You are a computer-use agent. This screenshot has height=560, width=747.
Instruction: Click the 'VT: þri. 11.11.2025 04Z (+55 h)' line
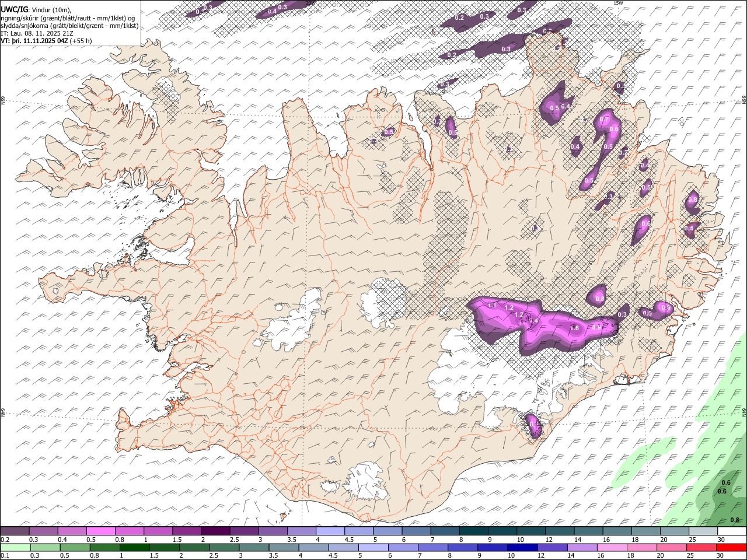pyautogui.click(x=46, y=41)
